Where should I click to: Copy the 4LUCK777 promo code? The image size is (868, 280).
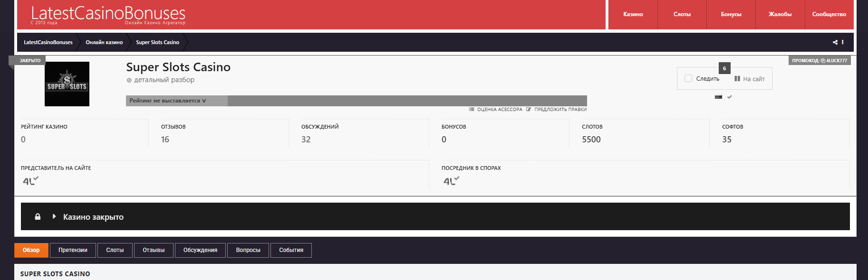(820, 61)
